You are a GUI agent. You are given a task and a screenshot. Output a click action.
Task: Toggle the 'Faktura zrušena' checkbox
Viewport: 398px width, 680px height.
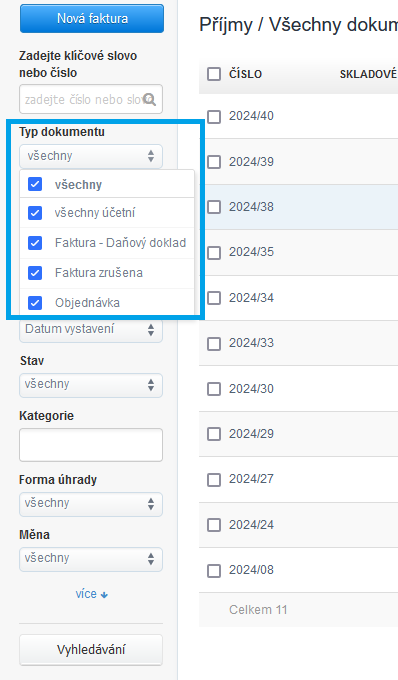click(x=35, y=273)
